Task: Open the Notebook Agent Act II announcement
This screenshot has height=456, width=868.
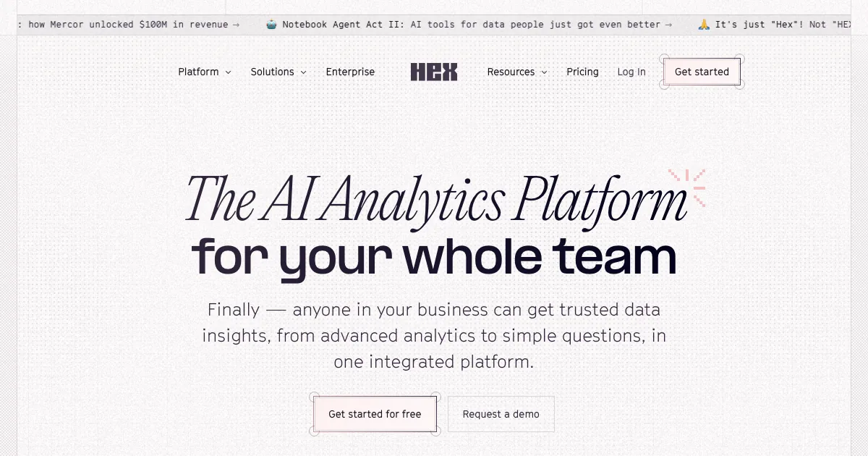Action: point(470,25)
